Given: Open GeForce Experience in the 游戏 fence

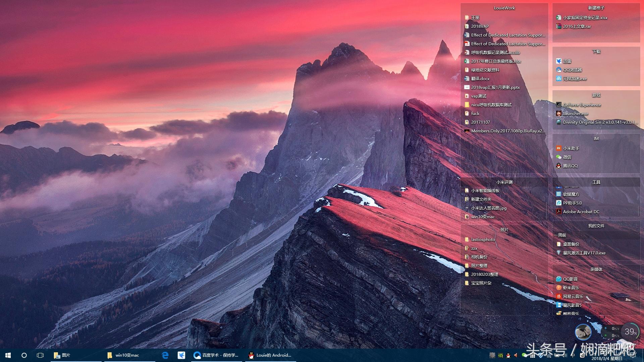Looking at the screenshot, I should point(582,105).
